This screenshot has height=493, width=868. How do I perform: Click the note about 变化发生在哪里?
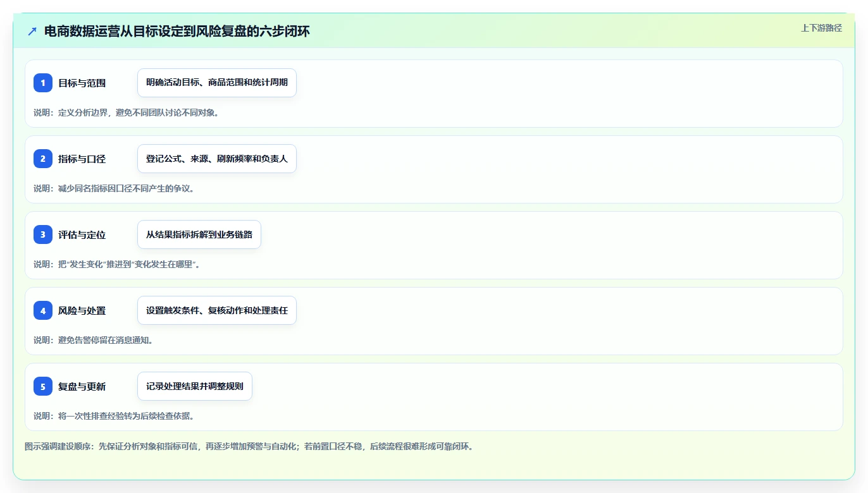point(118,264)
